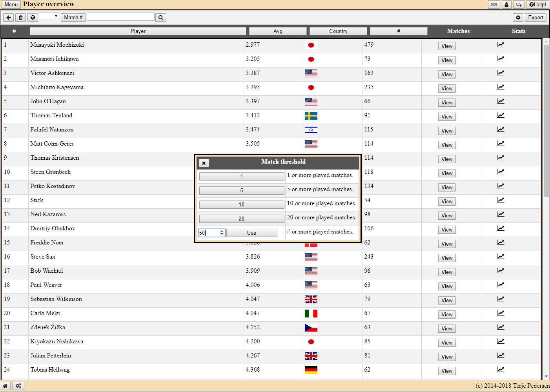Expand the dropdown next to the globe icon
The image size is (550, 392).
(x=49, y=16)
